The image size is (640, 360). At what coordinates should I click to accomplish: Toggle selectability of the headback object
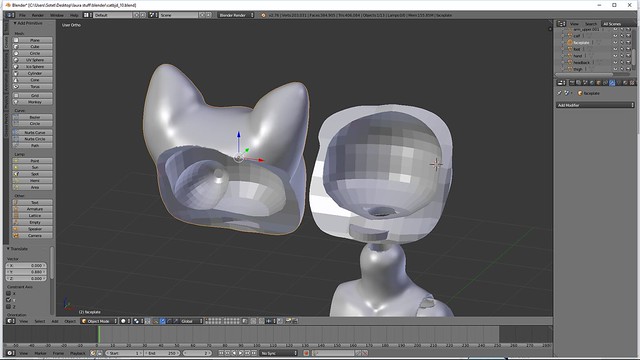[622, 62]
